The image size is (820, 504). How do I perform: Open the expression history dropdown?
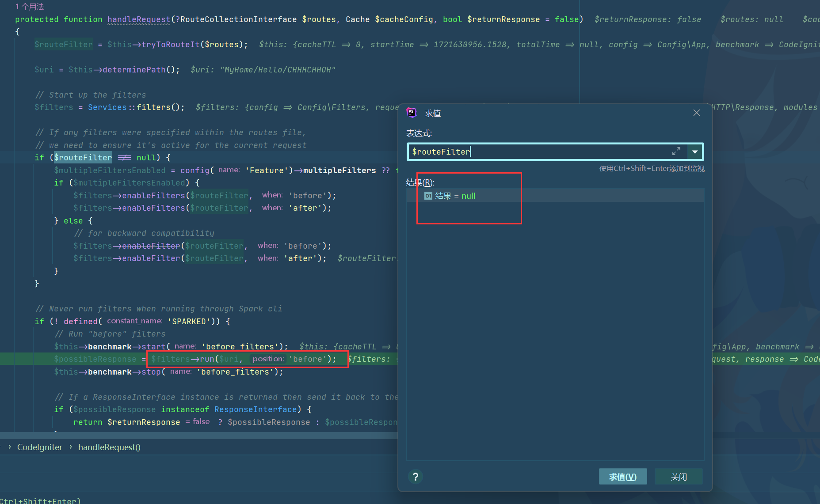pos(695,152)
